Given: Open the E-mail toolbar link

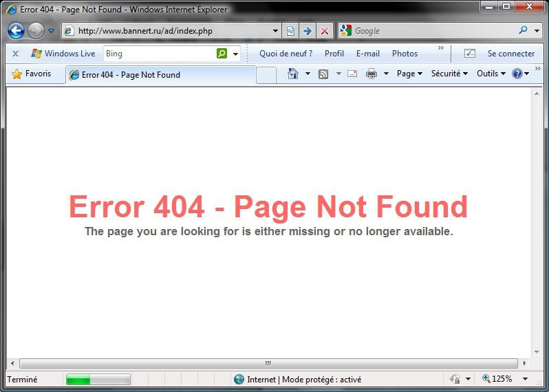Looking at the screenshot, I should click(x=368, y=54).
